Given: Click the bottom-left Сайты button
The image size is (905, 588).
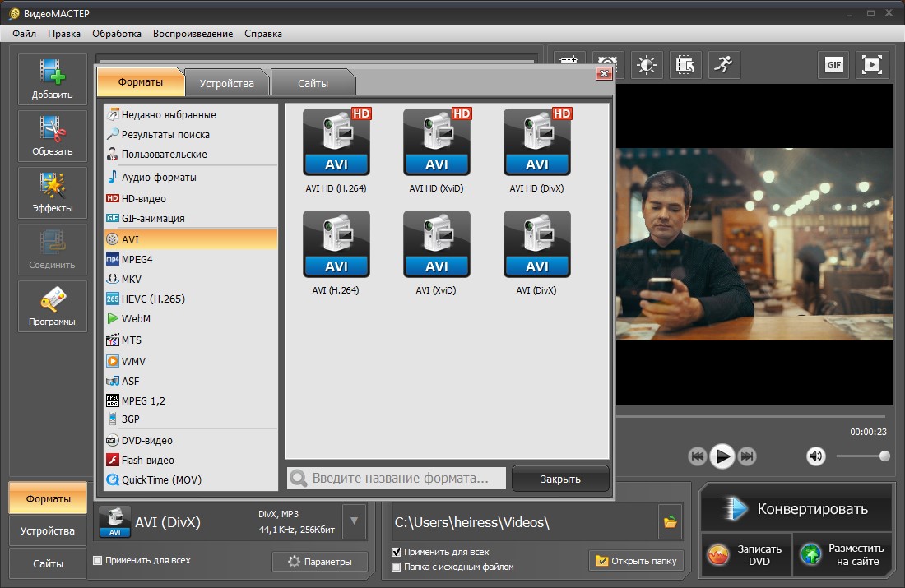Looking at the screenshot, I should point(48,564).
